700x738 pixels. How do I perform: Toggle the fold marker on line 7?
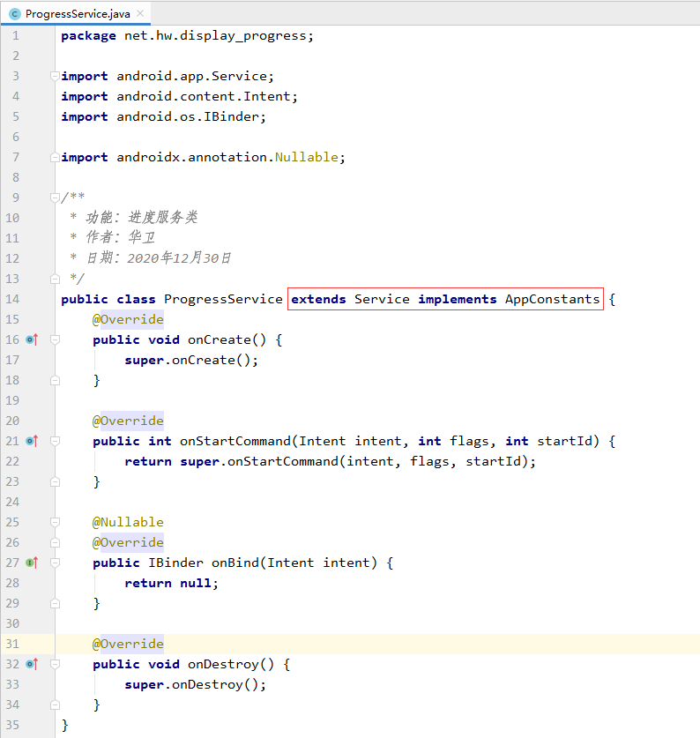(55, 157)
